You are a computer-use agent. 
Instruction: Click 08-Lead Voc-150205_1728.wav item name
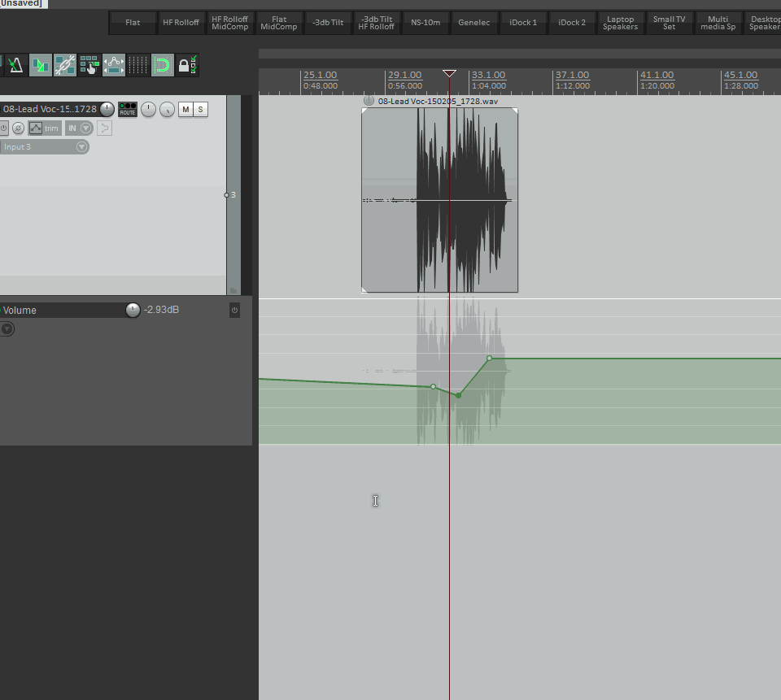tap(438, 101)
